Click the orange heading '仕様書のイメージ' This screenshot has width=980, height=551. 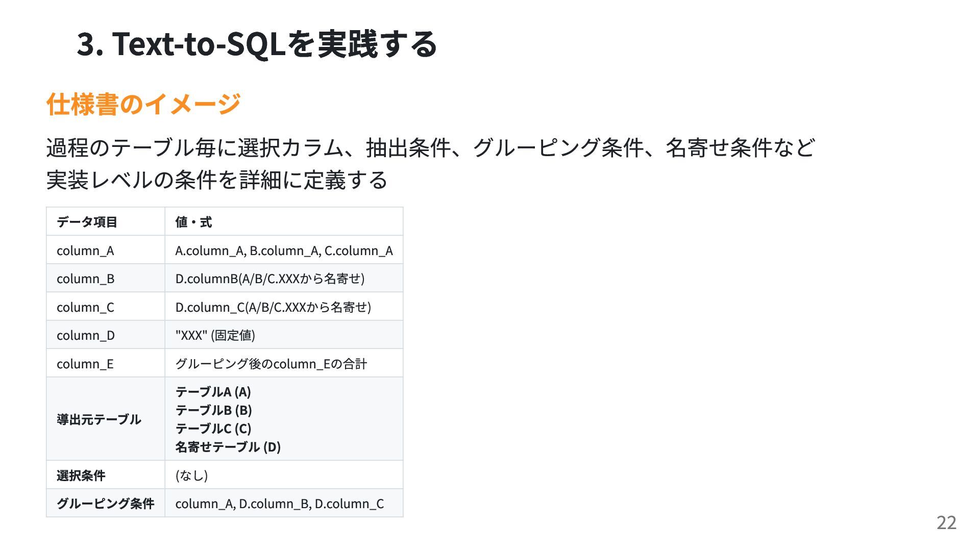pos(143,104)
